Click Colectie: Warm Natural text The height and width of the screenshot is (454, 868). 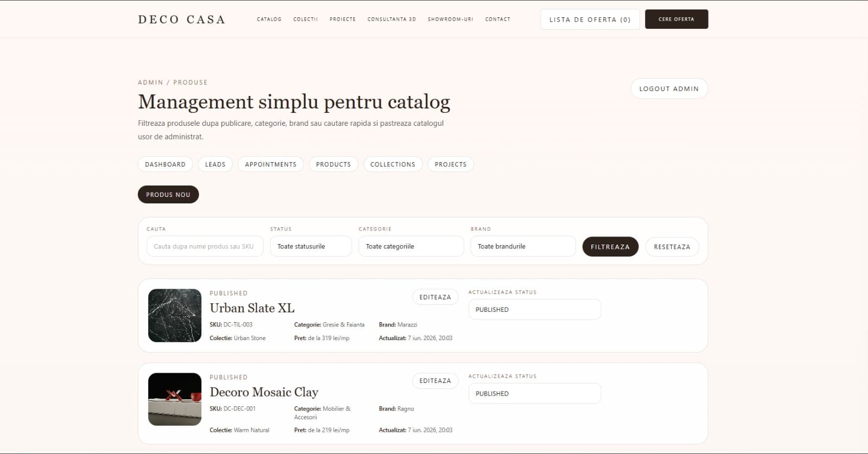tap(239, 430)
